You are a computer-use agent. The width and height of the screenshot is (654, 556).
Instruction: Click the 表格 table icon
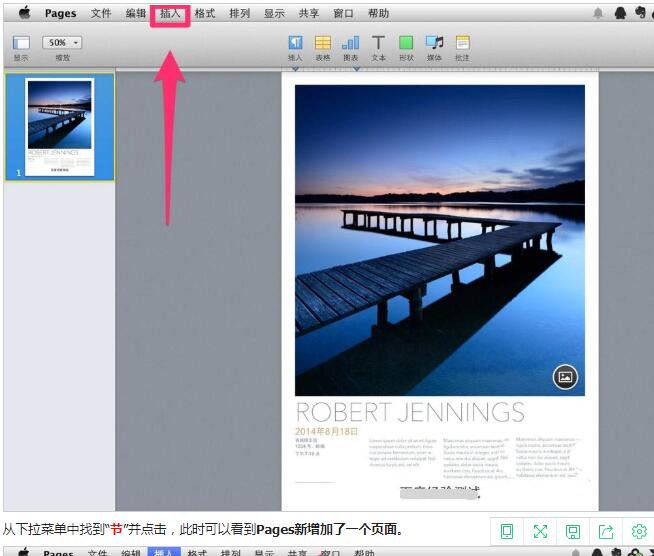point(323,43)
